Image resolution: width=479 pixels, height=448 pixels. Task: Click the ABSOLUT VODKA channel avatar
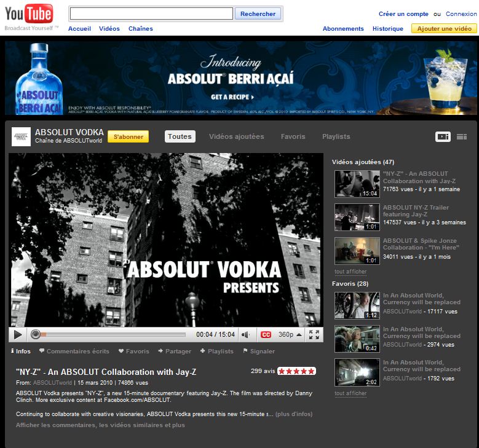tap(21, 136)
